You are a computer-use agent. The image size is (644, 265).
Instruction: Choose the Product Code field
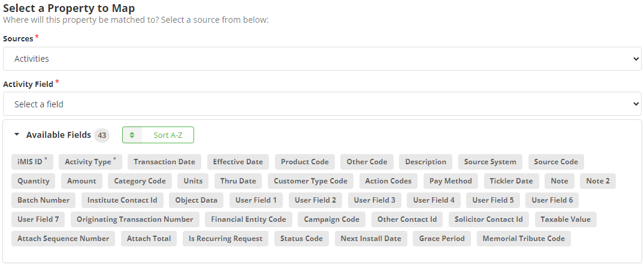pyautogui.click(x=304, y=162)
